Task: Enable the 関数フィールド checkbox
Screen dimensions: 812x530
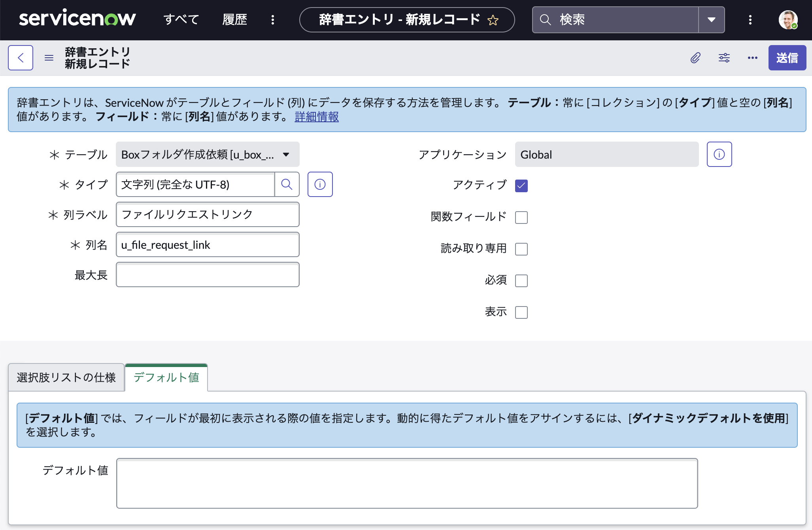Action: (521, 217)
